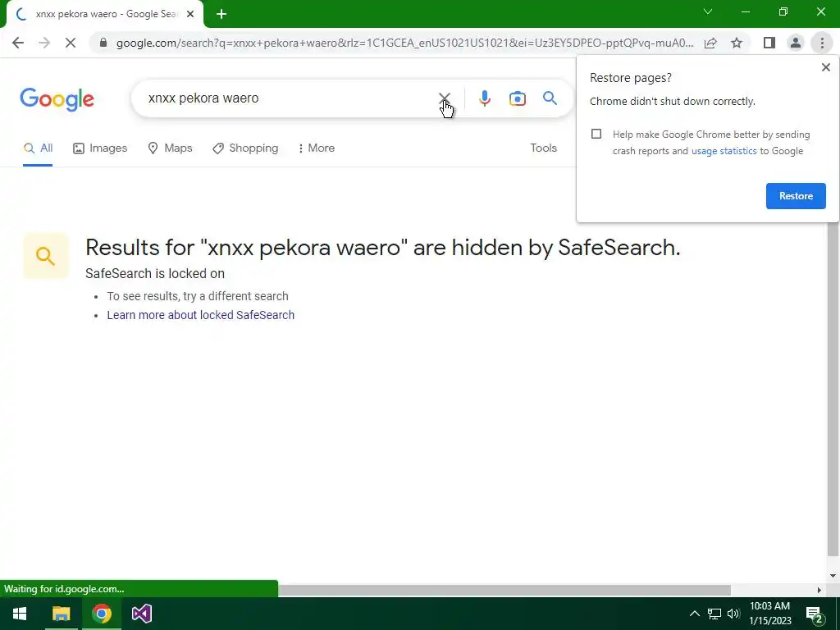Viewport: 840px width, 630px height.
Task: Select the All results tab
Action: 38,148
